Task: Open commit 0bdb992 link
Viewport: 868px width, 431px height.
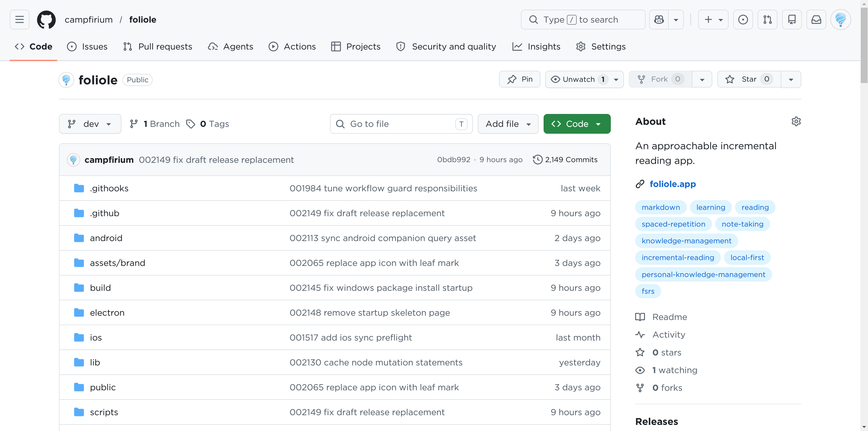Action: [453, 159]
